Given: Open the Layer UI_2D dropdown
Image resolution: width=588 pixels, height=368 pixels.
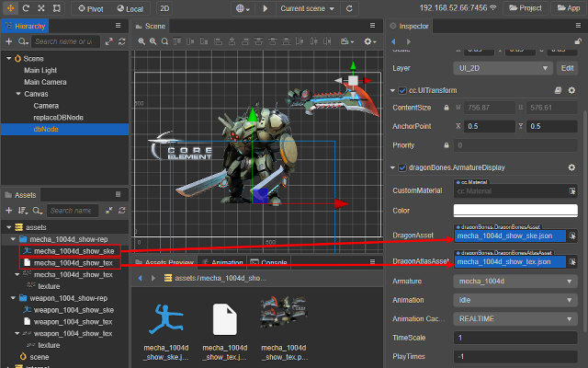Looking at the screenshot, I should pyautogui.click(x=503, y=68).
